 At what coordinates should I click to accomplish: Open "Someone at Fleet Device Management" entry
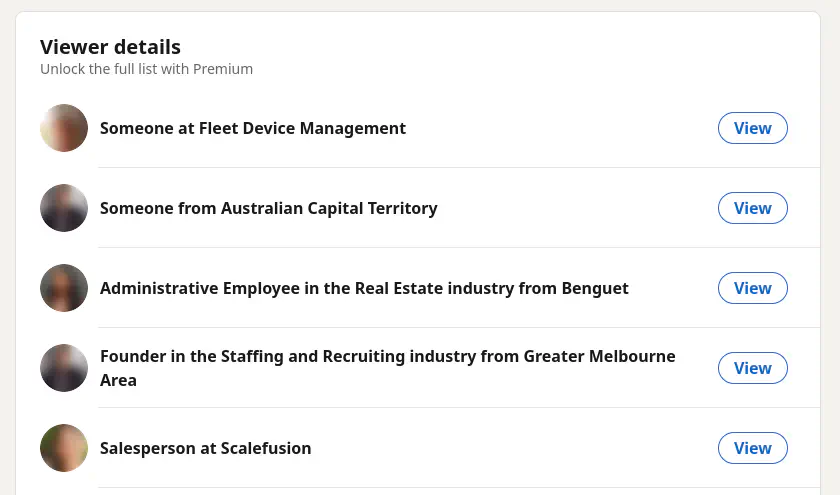(x=253, y=128)
